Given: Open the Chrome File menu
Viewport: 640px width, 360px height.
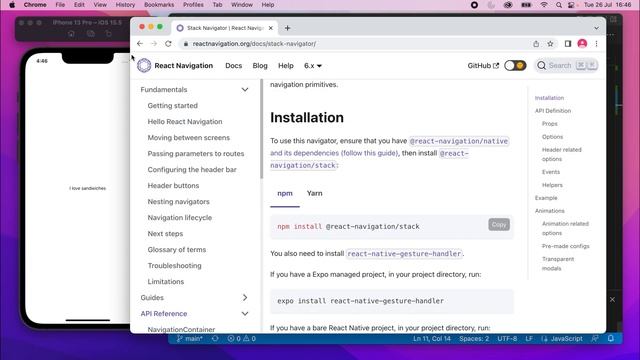Looking at the screenshot, I should pos(60,5).
